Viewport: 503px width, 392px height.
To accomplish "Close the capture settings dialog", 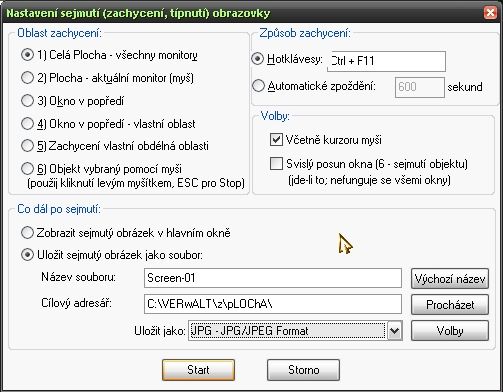I will [x=490, y=13].
